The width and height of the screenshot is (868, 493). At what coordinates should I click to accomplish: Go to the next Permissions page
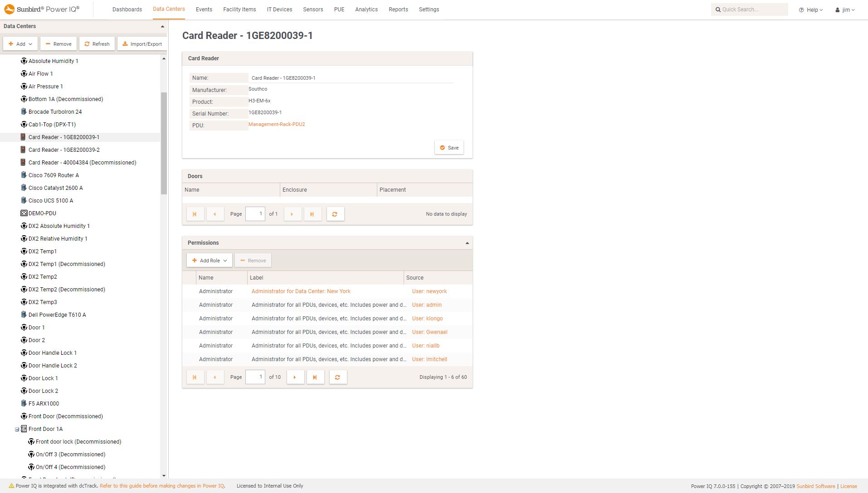pos(295,377)
